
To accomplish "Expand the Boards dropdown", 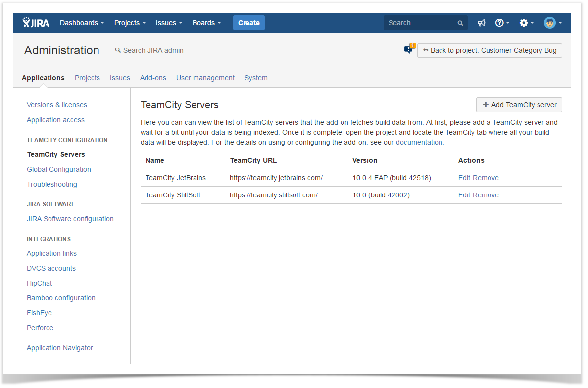I will tap(206, 23).
